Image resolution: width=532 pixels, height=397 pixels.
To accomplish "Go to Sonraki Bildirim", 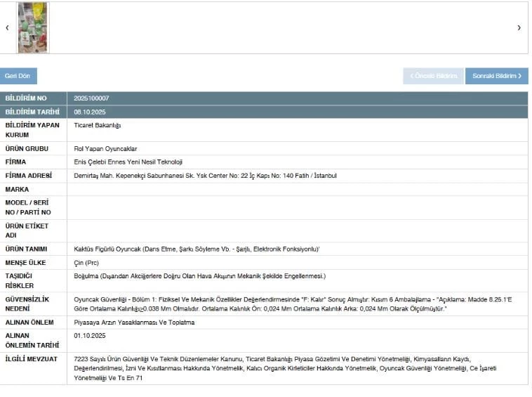I will click(x=496, y=76).
